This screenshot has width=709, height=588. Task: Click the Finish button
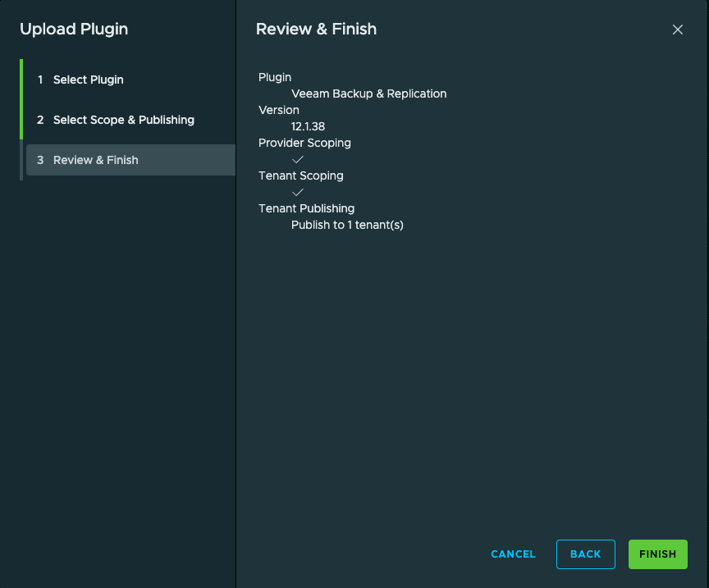tap(658, 554)
